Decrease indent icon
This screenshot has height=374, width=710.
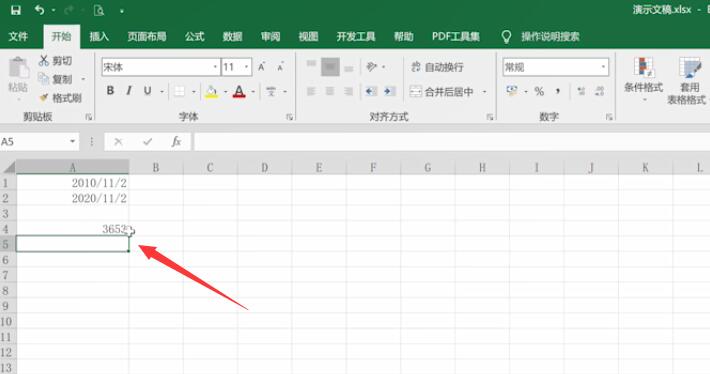click(371, 91)
